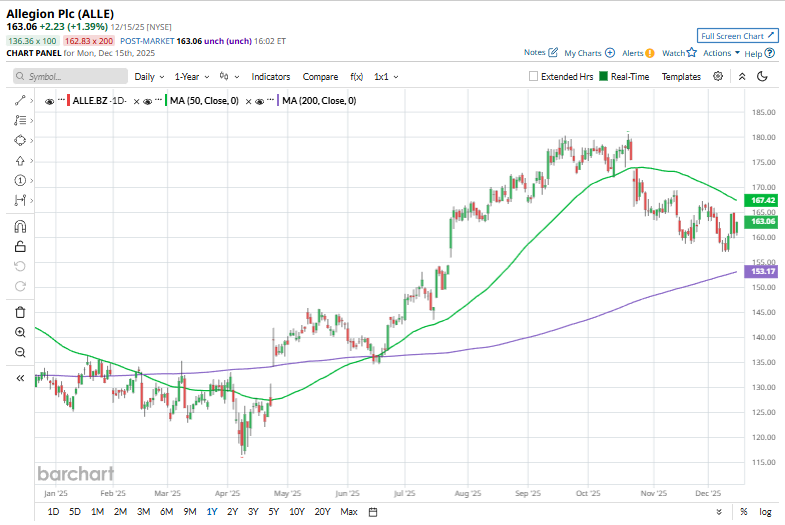Open the Actions dropdown menu
Viewport: 785px width, 525px height.
(x=720, y=53)
